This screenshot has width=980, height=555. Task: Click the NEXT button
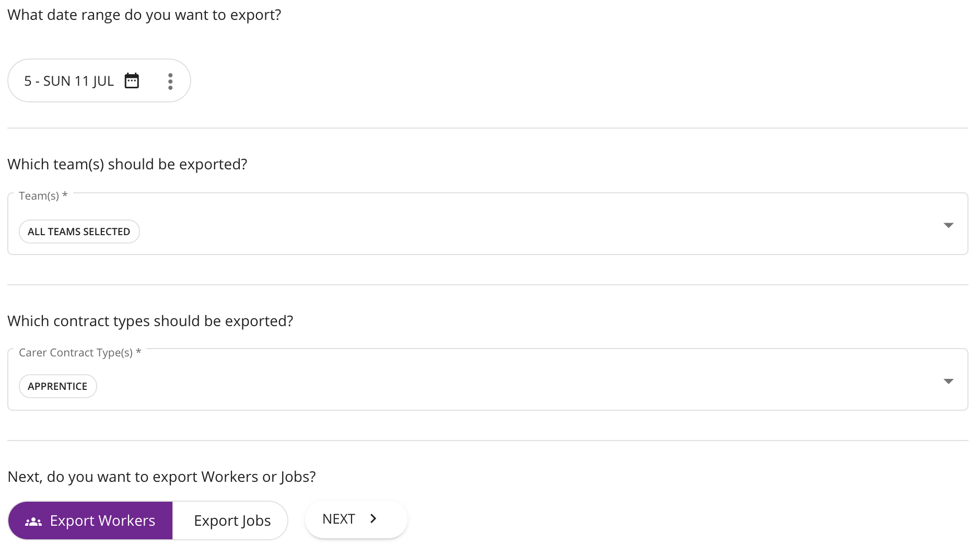pos(356,519)
